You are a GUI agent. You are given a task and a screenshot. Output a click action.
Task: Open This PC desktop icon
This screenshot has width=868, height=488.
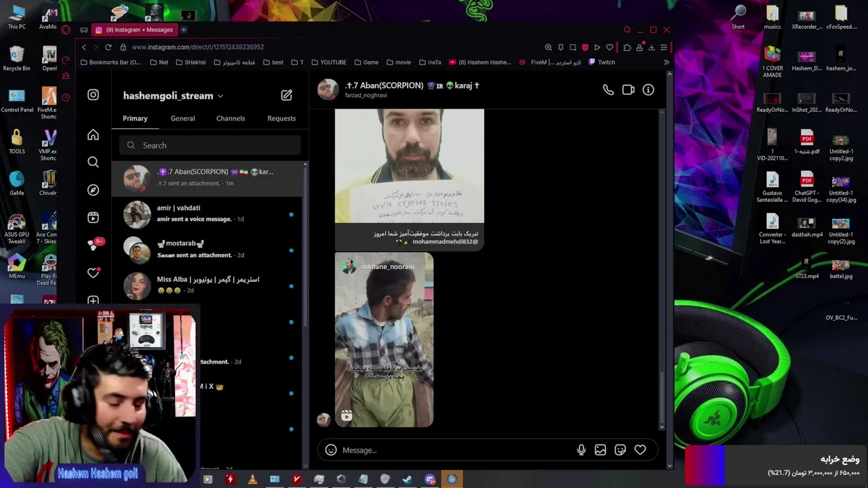point(16,18)
